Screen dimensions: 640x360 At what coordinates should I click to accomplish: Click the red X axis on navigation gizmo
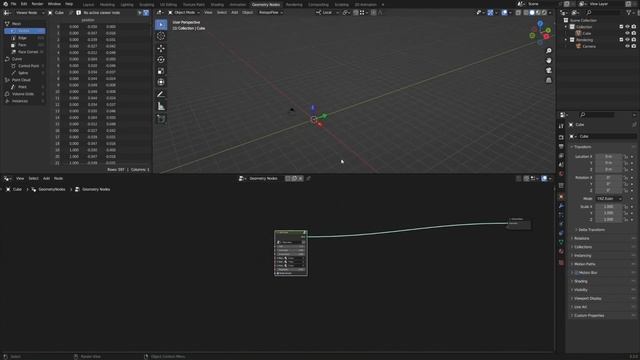click(546, 36)
